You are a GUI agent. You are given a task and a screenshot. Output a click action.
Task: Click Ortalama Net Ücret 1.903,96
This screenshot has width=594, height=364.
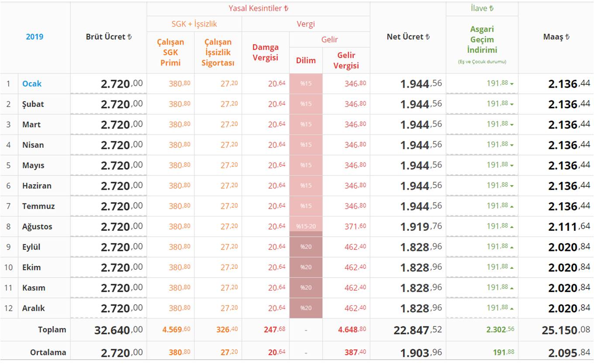click(x=421, y=352)
